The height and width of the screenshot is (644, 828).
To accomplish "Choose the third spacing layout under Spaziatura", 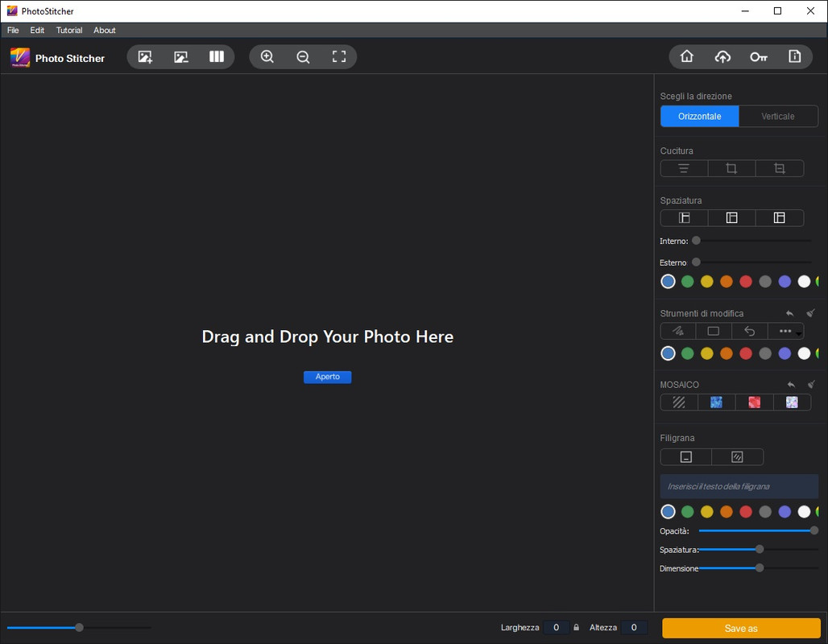I will tap(780, 218).
